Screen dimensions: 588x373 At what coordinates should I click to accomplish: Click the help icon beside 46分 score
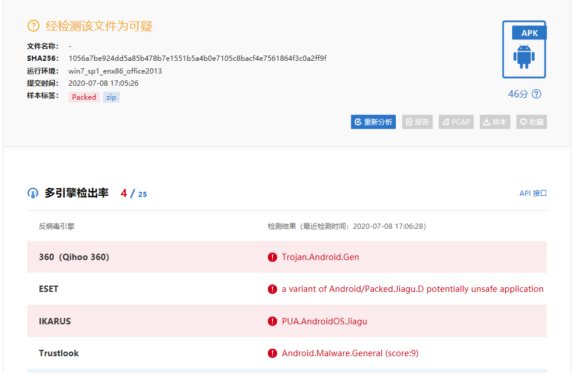[536, 94]
